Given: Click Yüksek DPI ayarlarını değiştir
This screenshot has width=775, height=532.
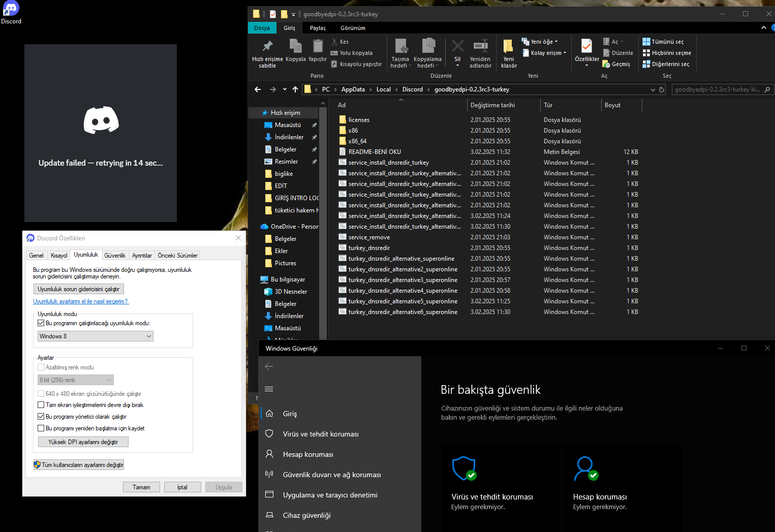Looking at the screenshot, I should [83, 442].
